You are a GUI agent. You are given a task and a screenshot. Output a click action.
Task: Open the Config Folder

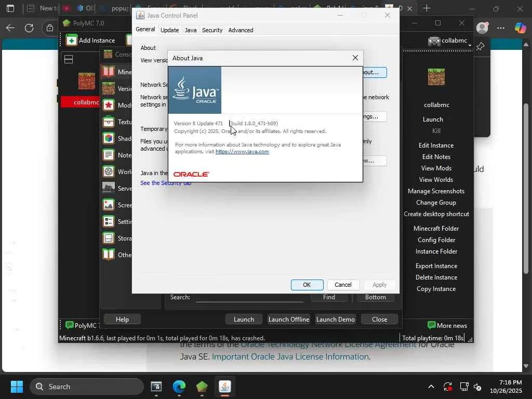click(436, 240)
